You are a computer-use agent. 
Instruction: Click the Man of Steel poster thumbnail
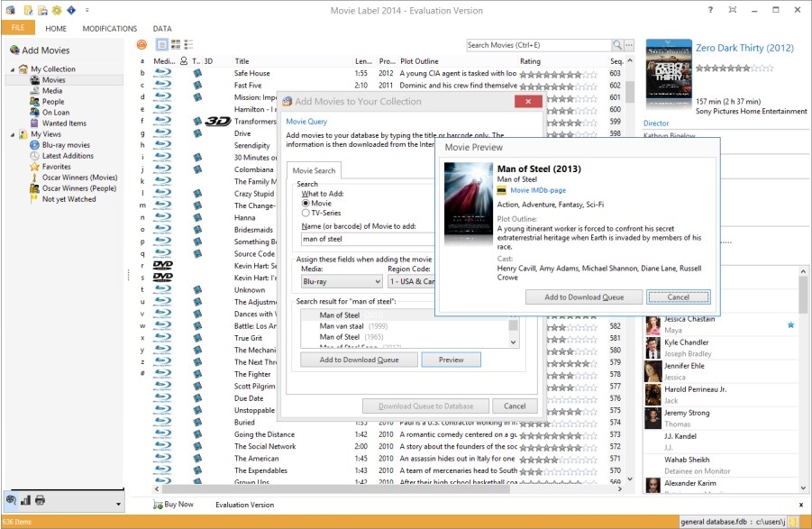tap(469, 201)
